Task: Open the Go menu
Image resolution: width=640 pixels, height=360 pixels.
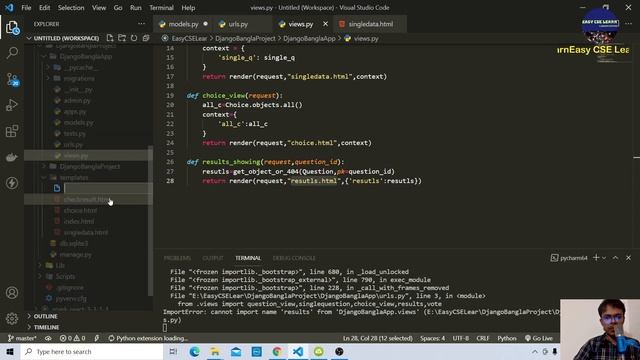Action: 118,8
